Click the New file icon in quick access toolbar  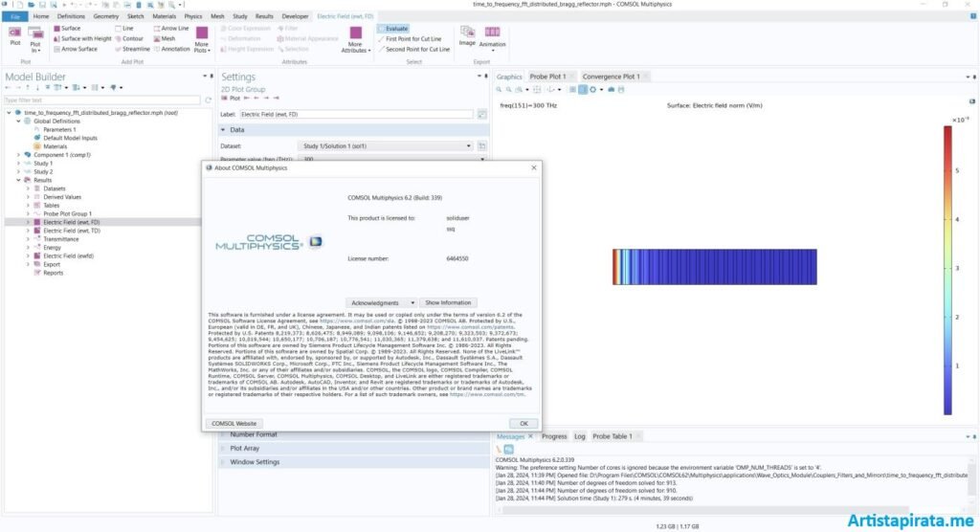tap(19, 5)
